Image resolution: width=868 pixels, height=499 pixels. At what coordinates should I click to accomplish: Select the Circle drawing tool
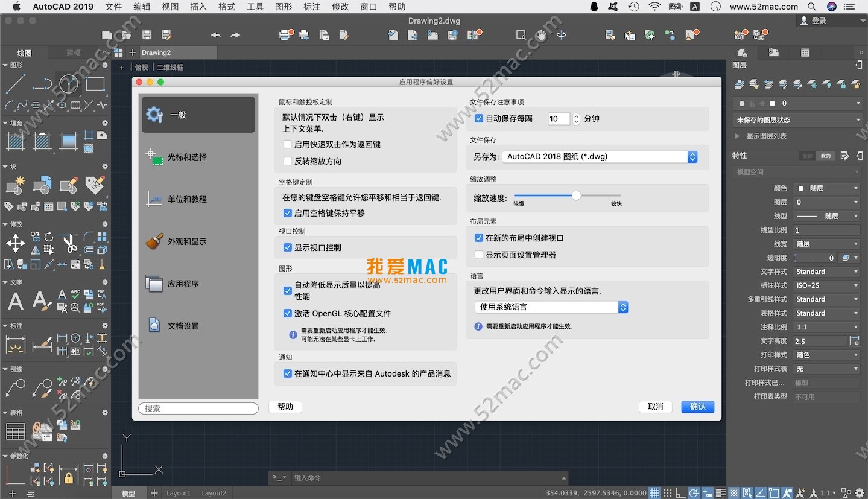click(x=68, y=84)
